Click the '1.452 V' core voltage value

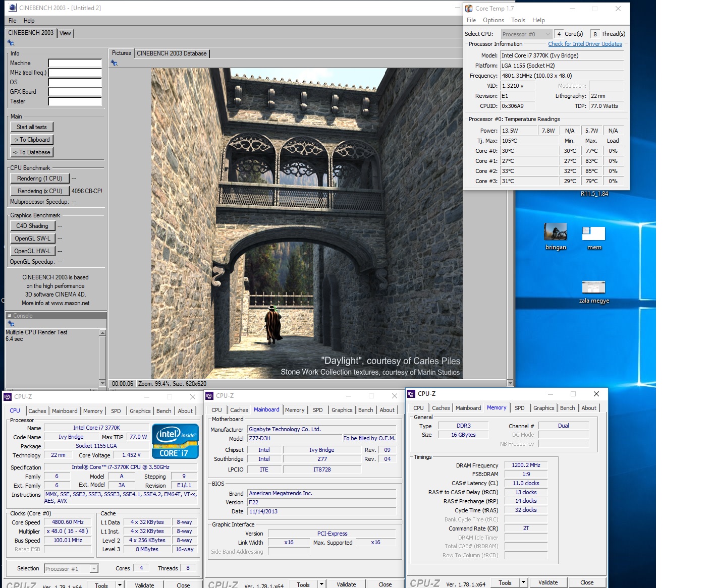(x=131, y=455)
